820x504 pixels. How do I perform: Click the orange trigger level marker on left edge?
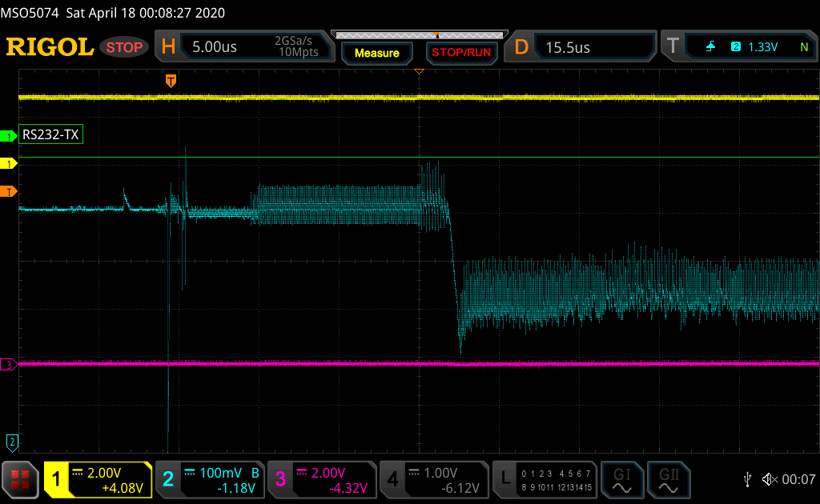pos(10,191)
